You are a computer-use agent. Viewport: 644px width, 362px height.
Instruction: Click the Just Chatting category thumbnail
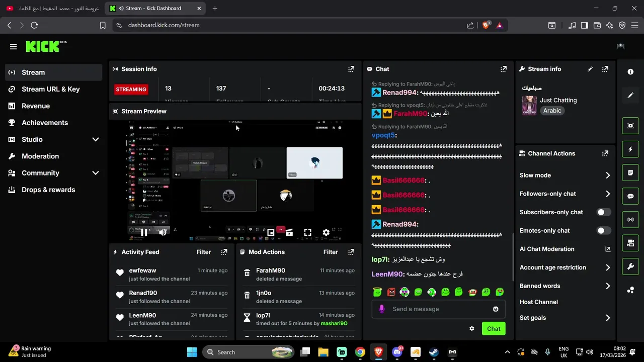529,106
